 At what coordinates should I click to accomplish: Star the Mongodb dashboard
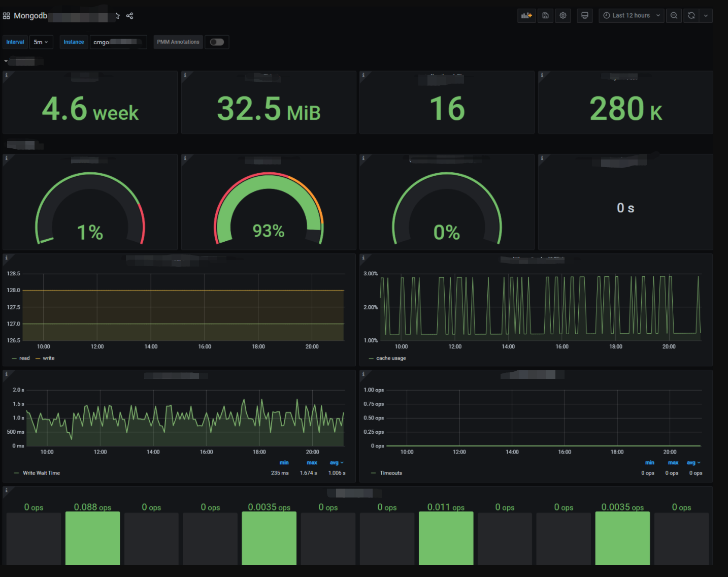pos(117,16)
